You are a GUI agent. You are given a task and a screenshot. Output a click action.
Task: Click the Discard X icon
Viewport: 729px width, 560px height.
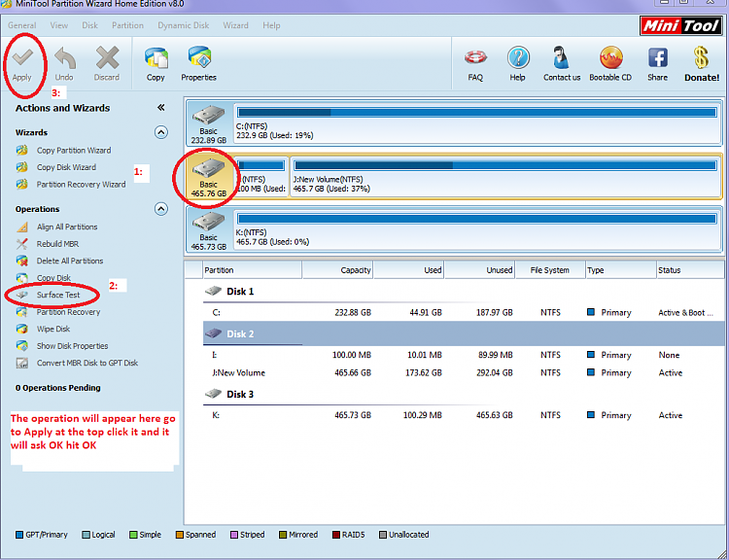(x=107, y=58)
